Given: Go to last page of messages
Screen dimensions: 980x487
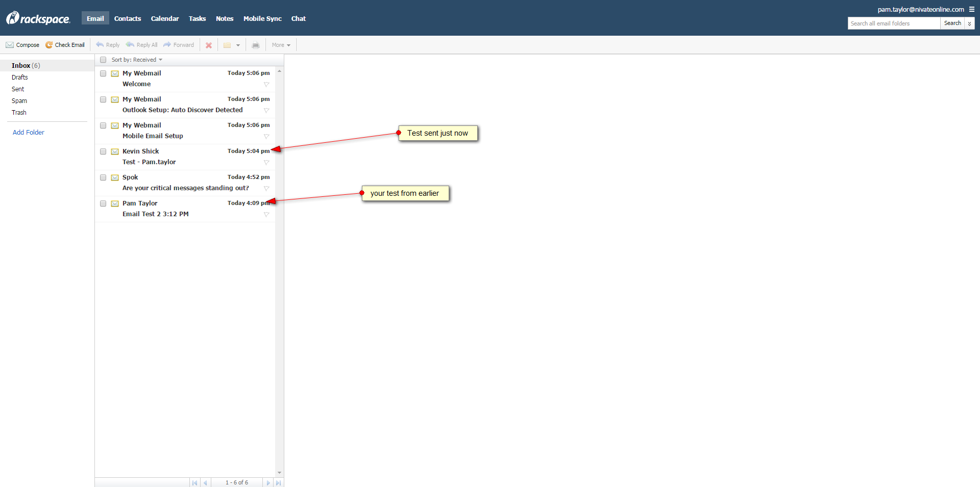Looking at the screenshot, I should [x=278, y=482].
